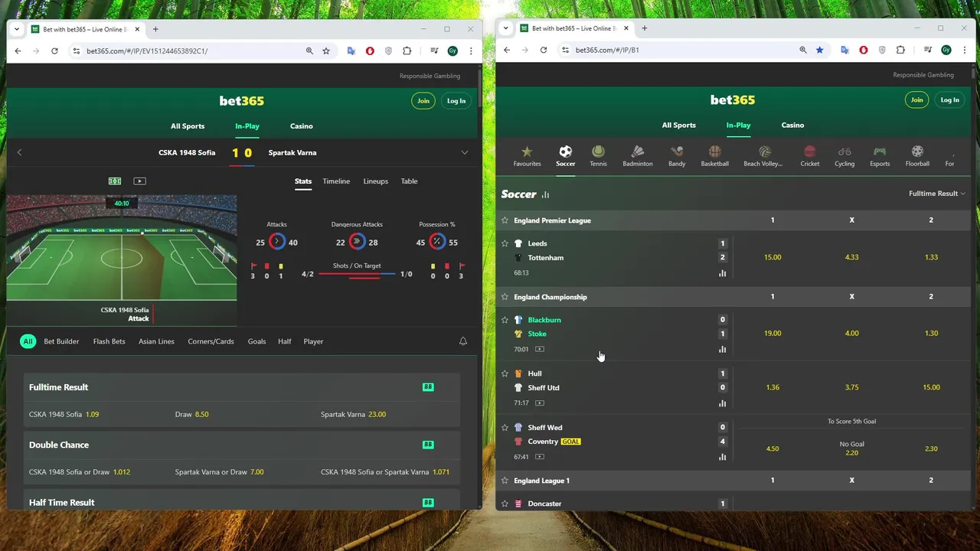Switch to Lineups tab
Screen dimensions: 980x551
[x=375, y=181]
